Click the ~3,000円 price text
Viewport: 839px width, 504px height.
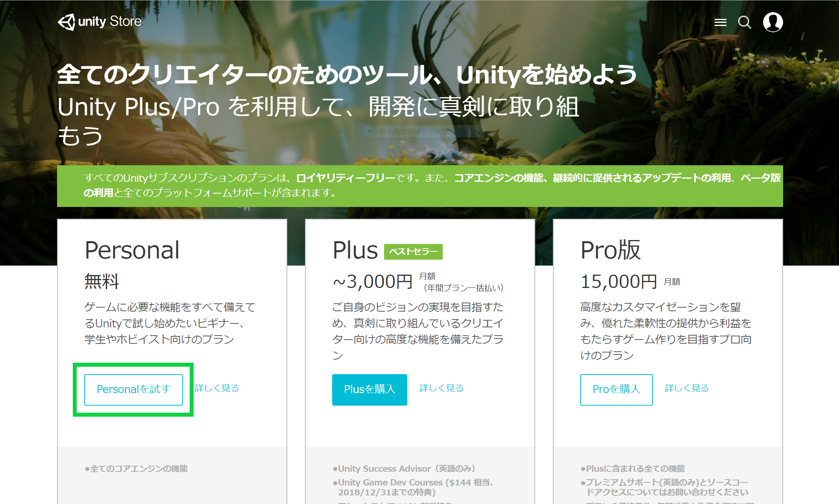[372, 282]
